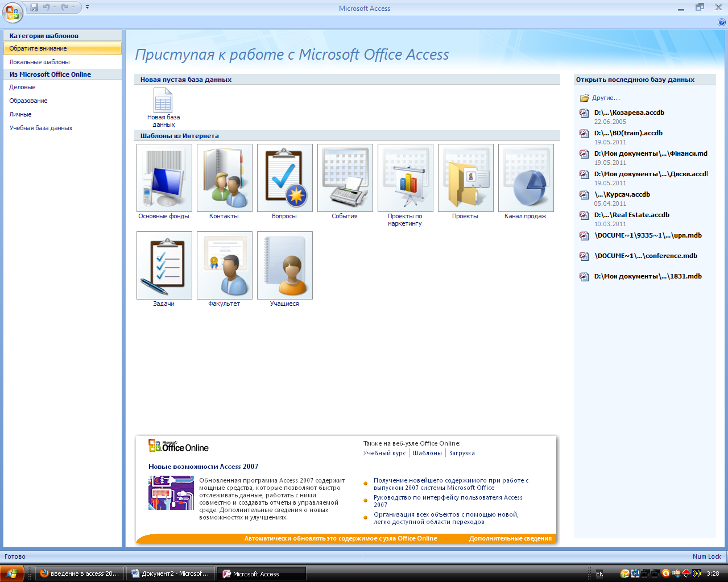Image resolution: width=728 pixels, height=582 pixels.
Task: Open recent file Курсач.accdb
Action: pos(622,194)
